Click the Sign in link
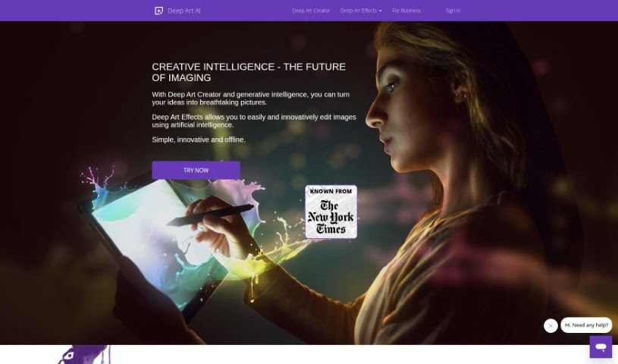Screen dimensions: 618x364 (x=453, y=11)
